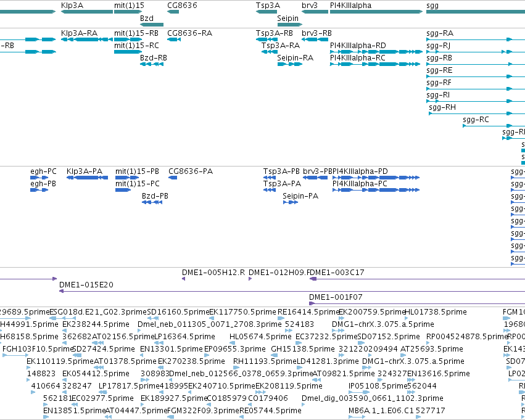Click the mit(1)15 gene glyph

click(128, 12)
